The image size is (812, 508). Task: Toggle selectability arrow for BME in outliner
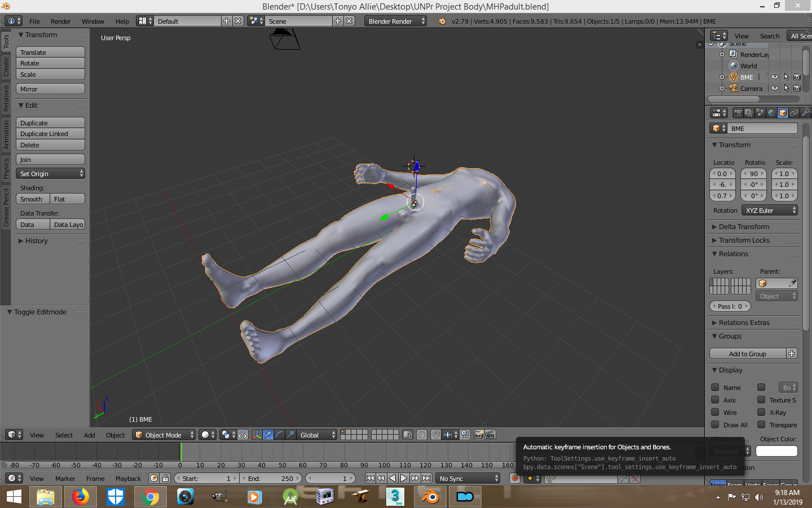point(786,77)
